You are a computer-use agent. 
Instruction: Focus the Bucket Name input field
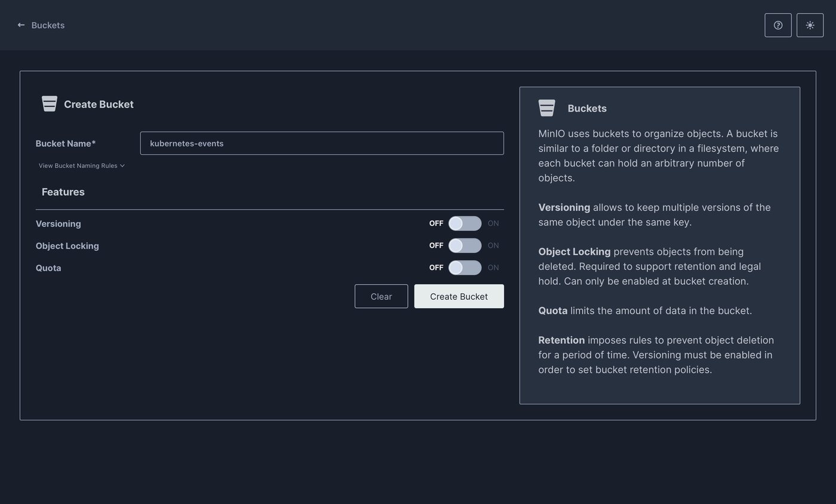pos(322,143)
